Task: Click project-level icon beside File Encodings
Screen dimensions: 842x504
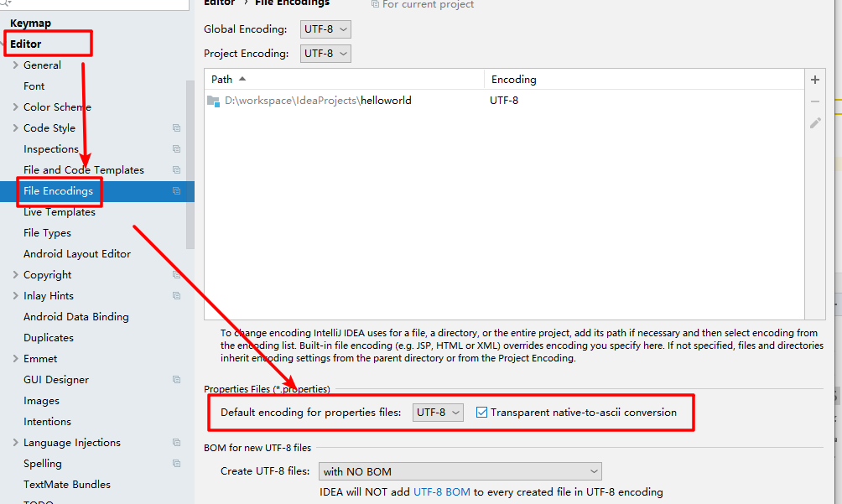Action: (x=176, y=191)
